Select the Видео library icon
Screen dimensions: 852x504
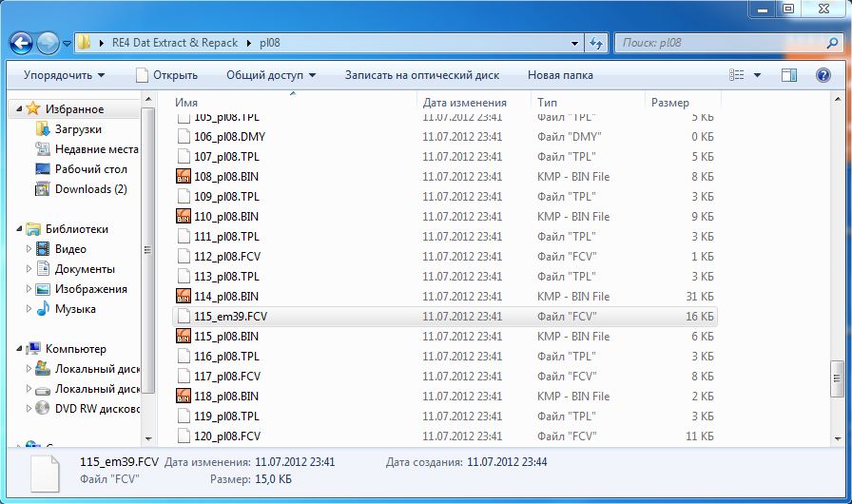click(x=43, y=249)
